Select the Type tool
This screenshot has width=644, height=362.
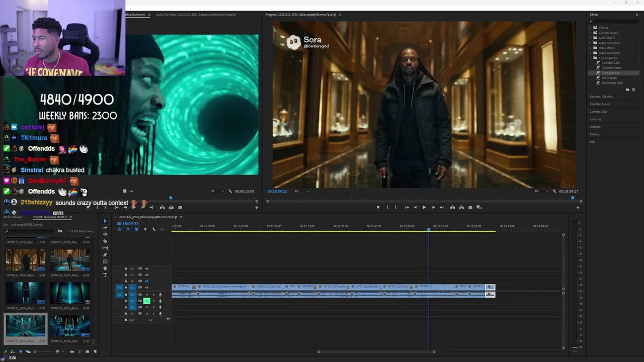(x=105, y=275)
